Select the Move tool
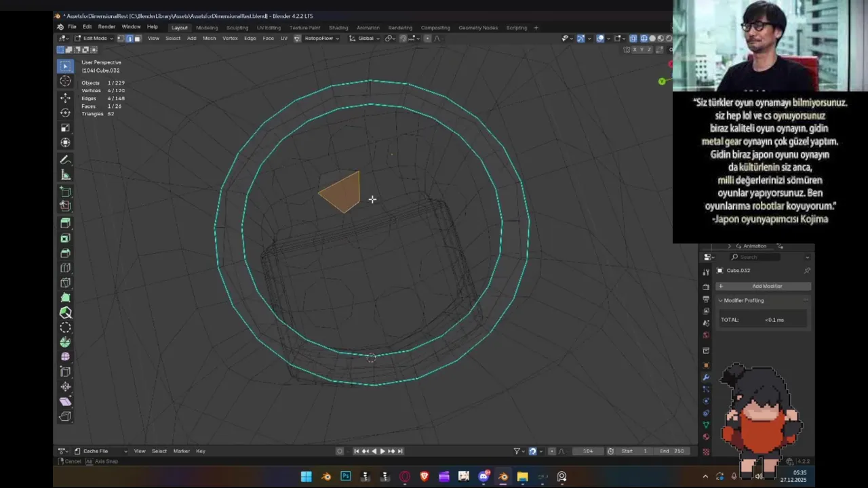Screen dimensions: 868x488 tap(65, 98)
